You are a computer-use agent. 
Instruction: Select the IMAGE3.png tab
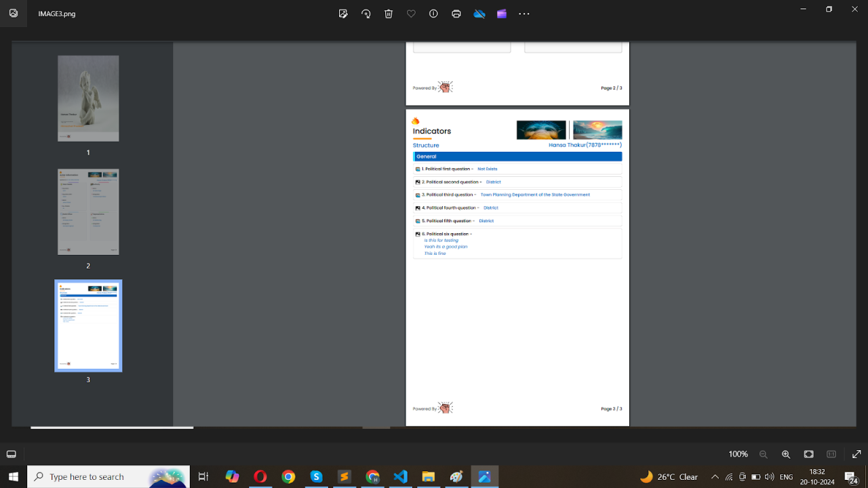pos(57,14)
